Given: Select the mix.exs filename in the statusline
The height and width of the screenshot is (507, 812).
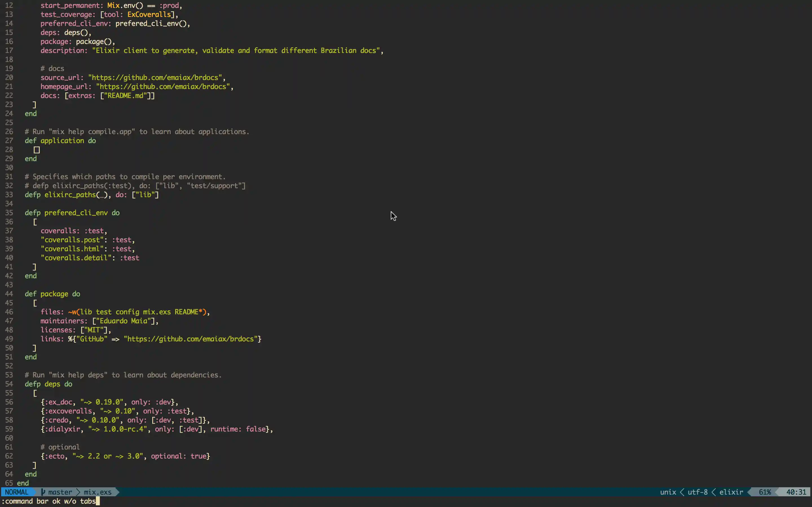Looking at the screenshot, I should coord(98,492).
